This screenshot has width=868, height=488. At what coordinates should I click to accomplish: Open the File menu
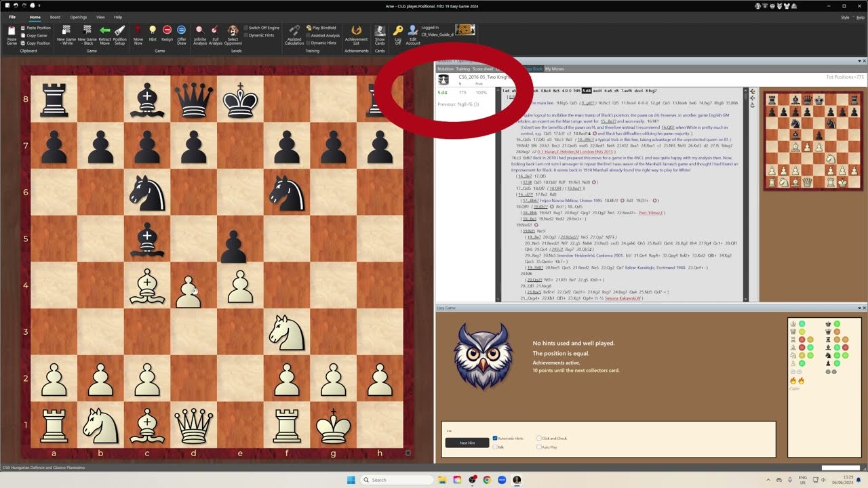(12, 17)
